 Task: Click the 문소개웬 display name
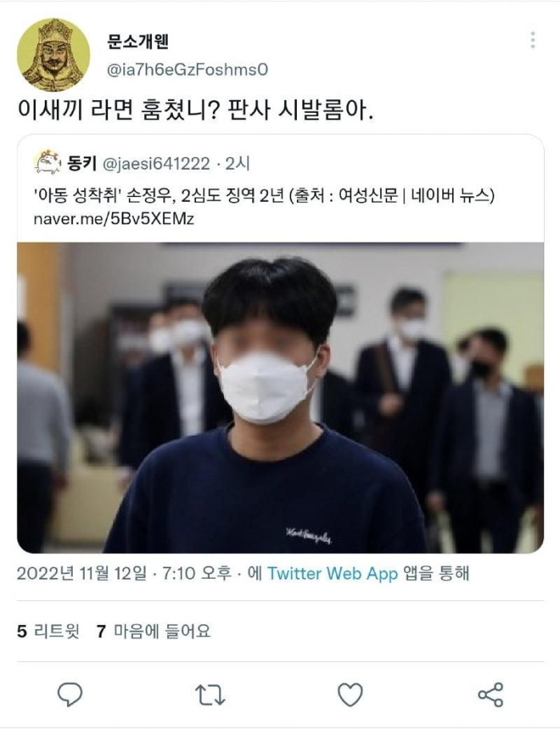pyautogui.click(x=138, y=41)
